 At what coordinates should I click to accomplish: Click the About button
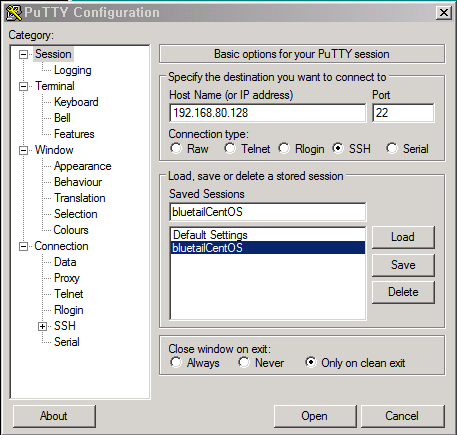[x=54, y=416]
